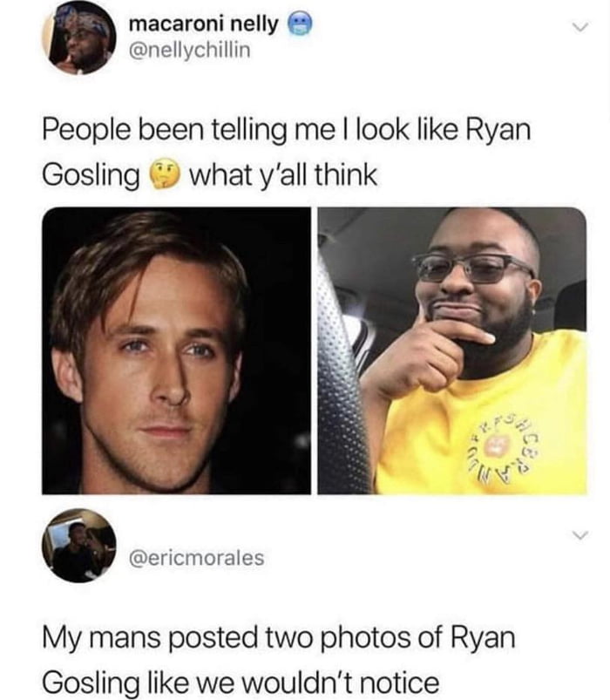Click the steering wheel in the car selfie

(343, 379)
